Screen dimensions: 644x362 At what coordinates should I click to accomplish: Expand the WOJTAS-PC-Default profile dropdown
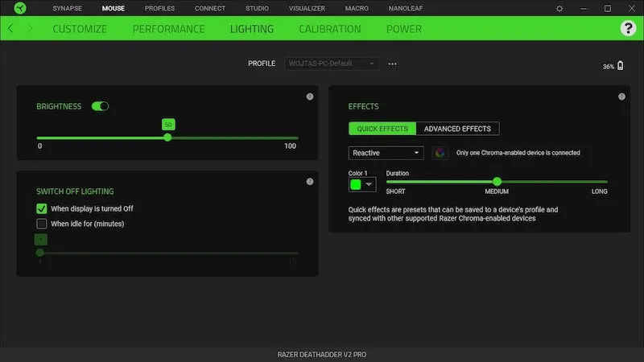click(332, 64)
